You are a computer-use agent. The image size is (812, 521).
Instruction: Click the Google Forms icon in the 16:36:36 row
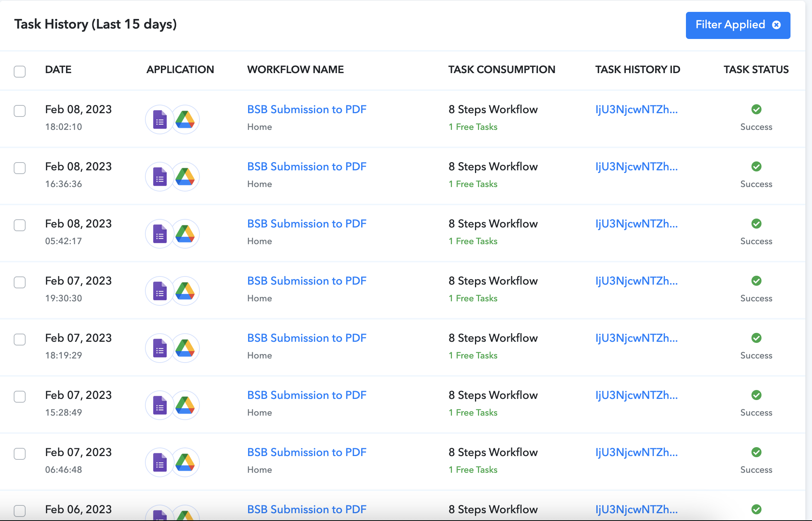click(x=160, y=177)
